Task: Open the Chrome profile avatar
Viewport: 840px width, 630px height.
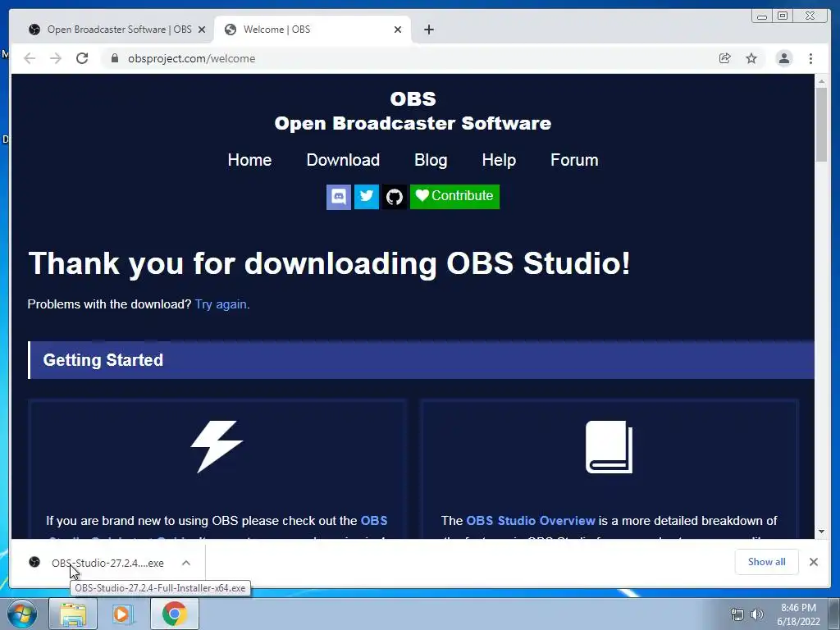Action: [784, 58]
